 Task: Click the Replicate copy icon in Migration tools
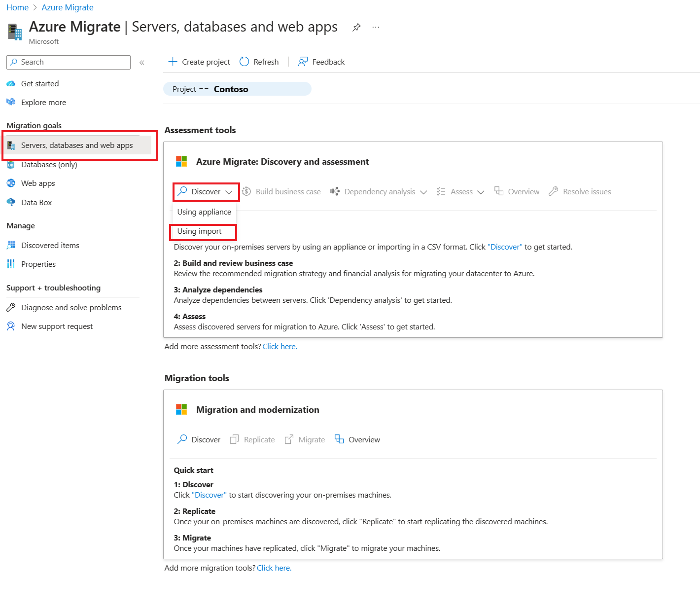point(235,439)
